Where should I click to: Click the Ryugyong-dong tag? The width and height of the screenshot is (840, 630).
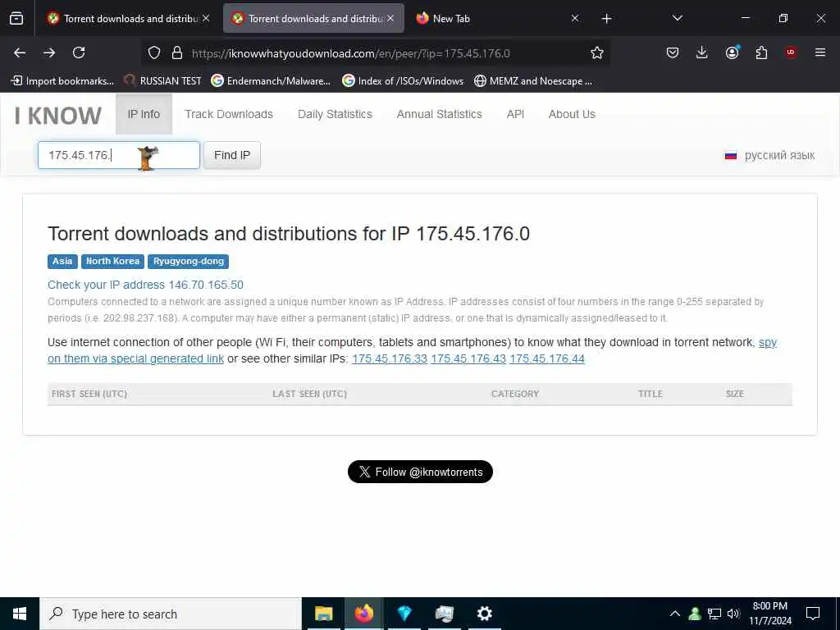tap(189, 262)
